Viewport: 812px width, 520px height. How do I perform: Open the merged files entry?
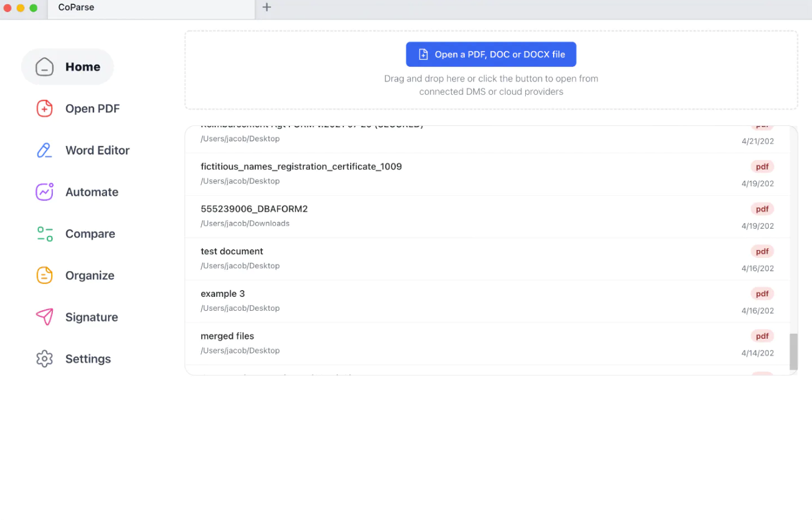click(487, 344)
